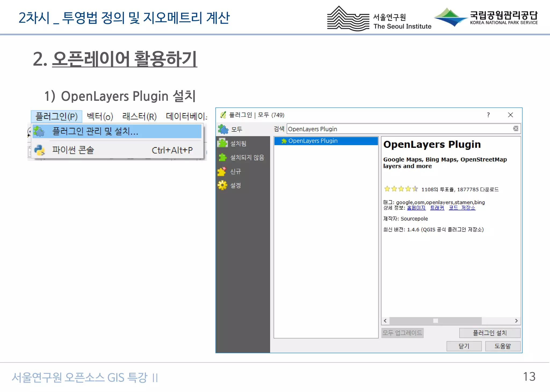Click the 설정 gear icon
550x392 pixels.
[x=222, y=185]
